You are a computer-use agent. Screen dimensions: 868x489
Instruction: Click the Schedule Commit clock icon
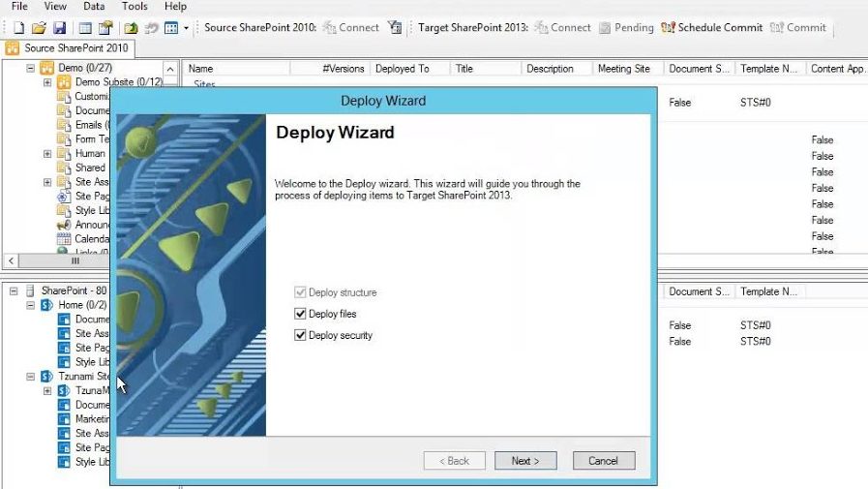pos(668,27)
